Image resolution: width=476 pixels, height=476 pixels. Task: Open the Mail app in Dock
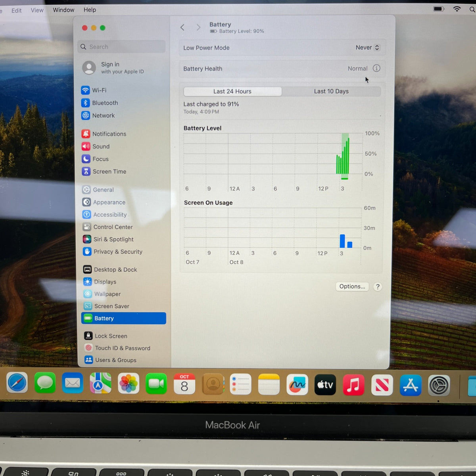pos(73,383)
